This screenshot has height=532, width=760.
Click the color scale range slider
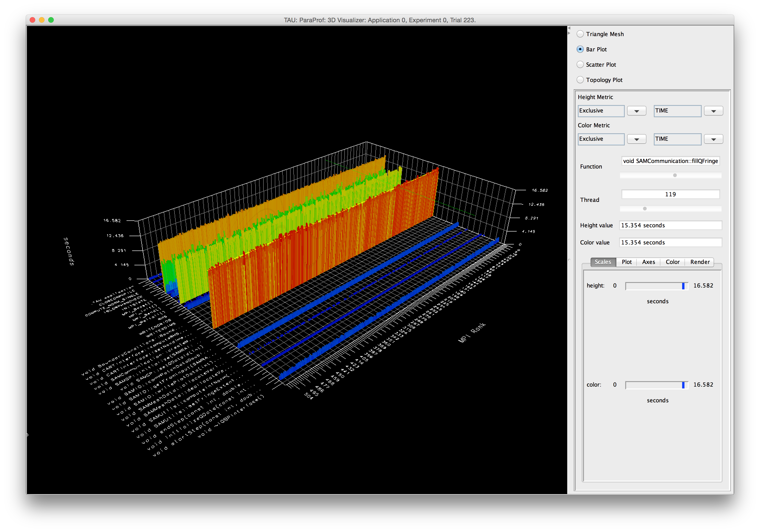[x=657, y=385]
